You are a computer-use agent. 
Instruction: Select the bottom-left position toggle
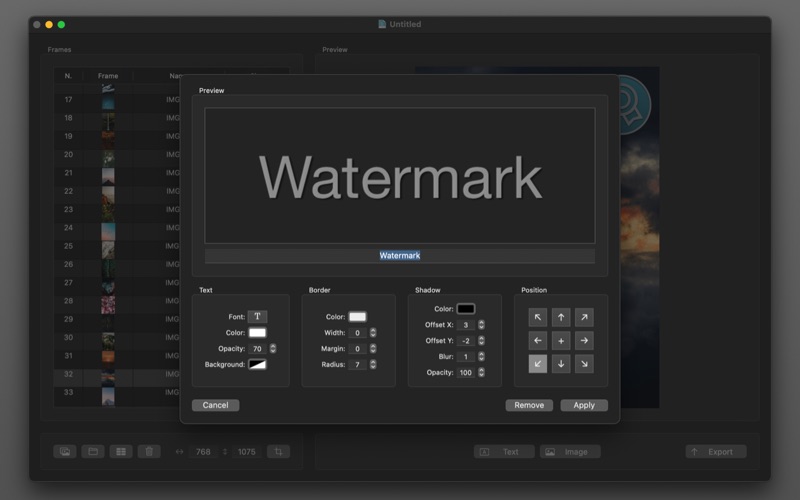[538, 364]
